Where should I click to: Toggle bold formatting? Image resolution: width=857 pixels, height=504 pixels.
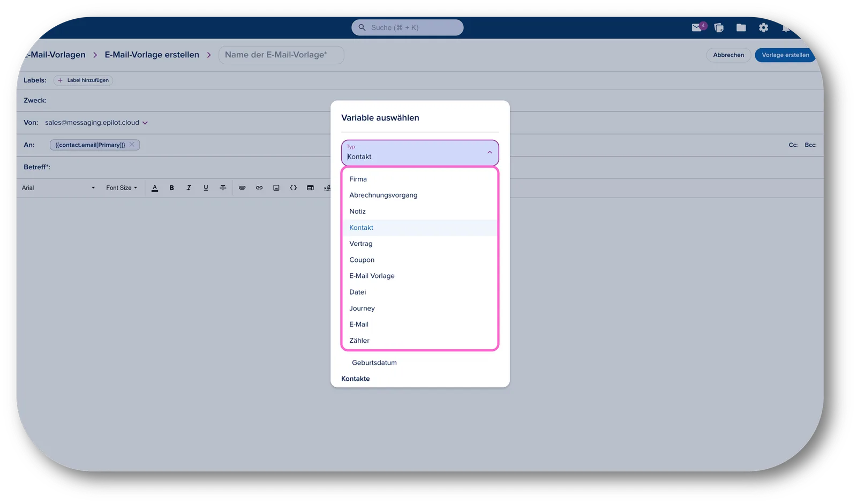(172, 188)
